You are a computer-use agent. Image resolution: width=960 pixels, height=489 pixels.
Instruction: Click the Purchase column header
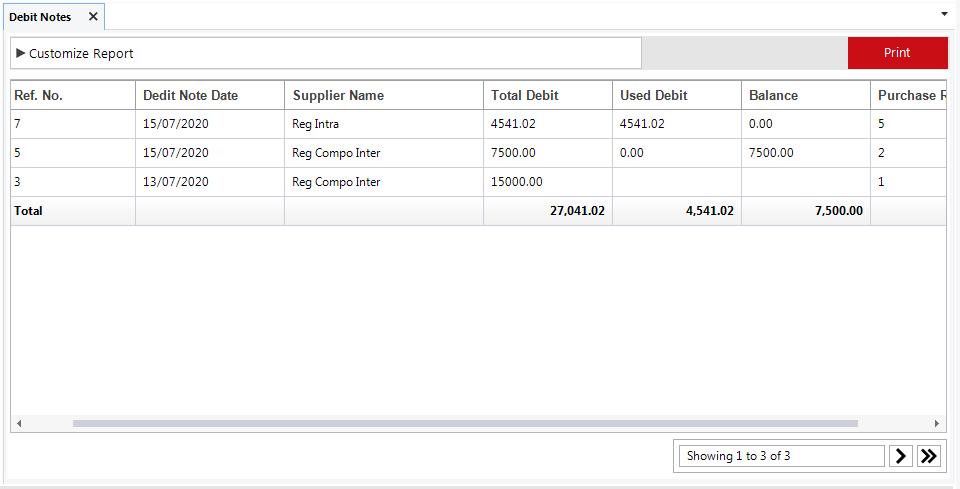[x=909, y=95]
